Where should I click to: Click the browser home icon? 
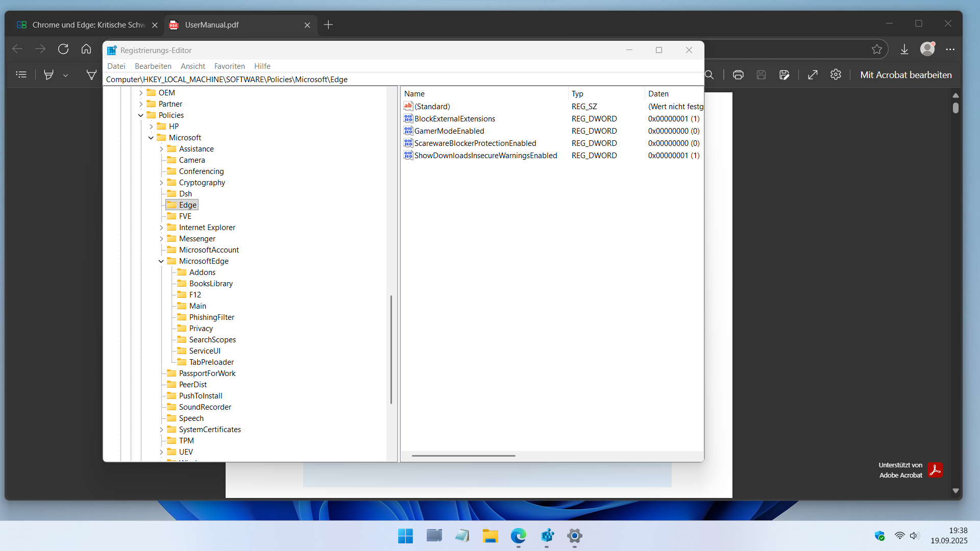86,49
